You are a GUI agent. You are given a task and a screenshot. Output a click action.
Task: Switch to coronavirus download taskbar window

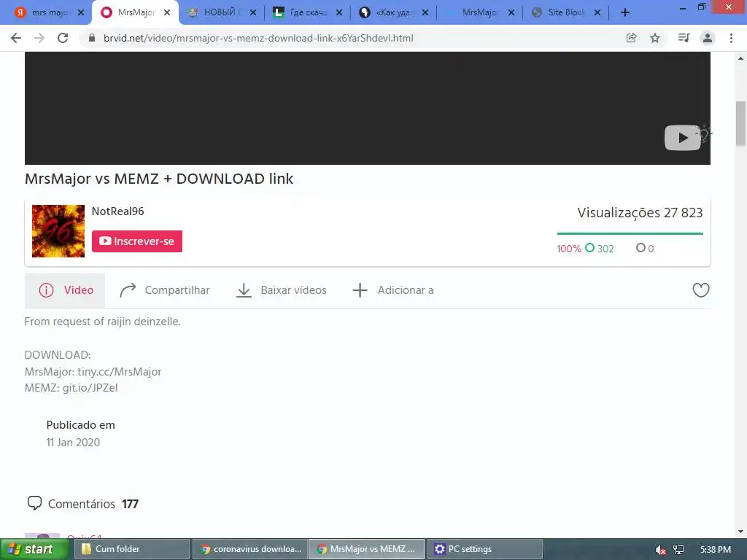coord(249,549)
